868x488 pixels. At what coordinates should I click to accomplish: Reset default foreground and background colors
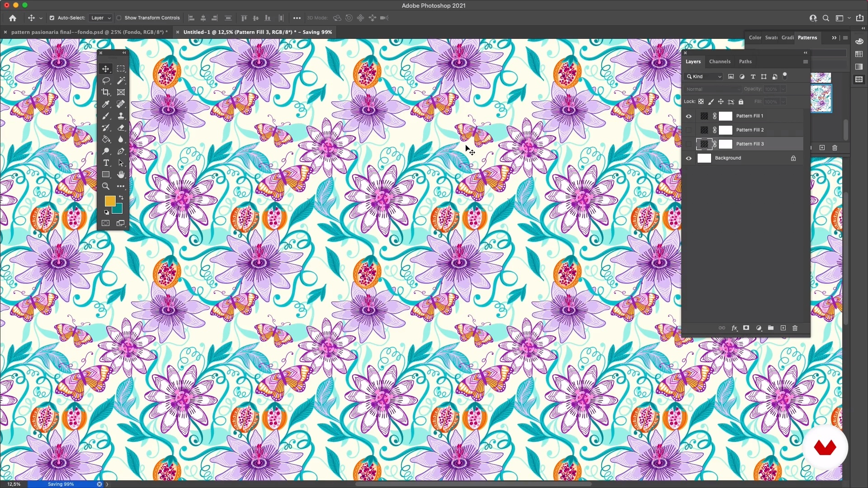tap(106, 212)
